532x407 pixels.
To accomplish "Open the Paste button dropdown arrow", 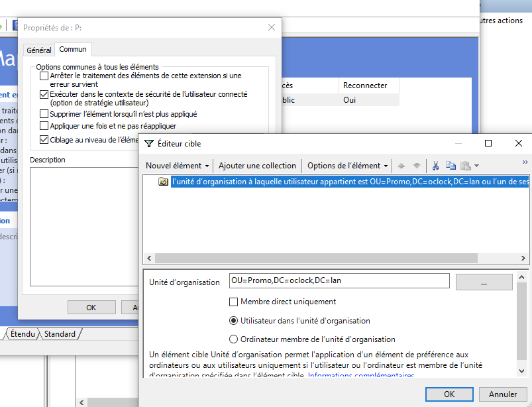I will 477,166.
